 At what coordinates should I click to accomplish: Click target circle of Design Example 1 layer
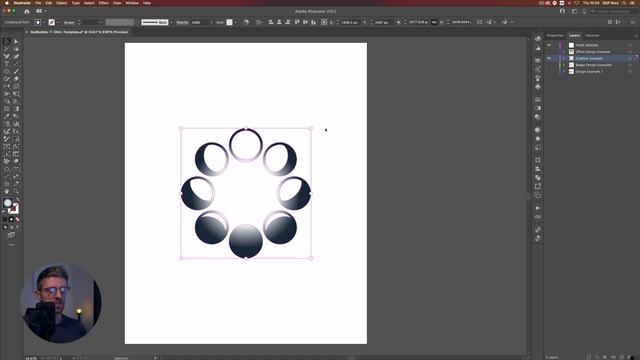click(x=630, y=71)
